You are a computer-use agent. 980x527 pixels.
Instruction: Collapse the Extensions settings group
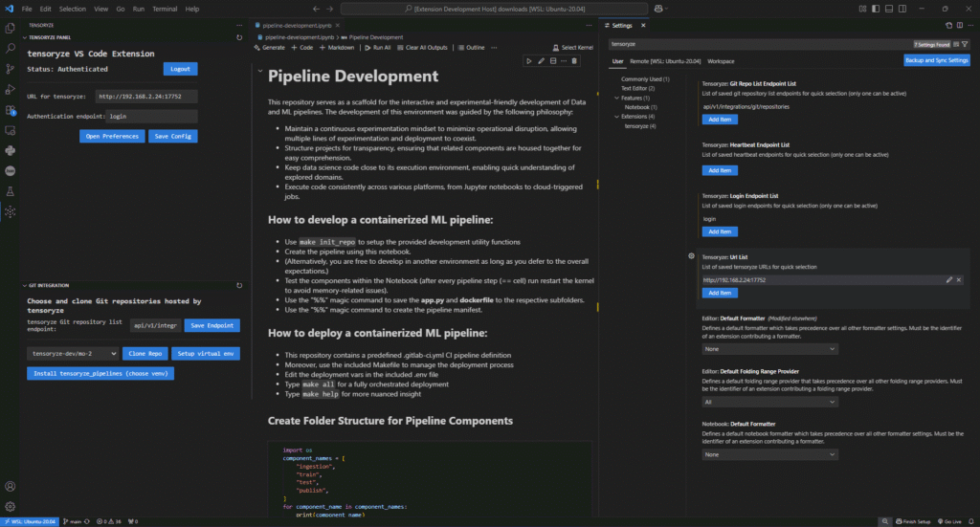(617, 117)
